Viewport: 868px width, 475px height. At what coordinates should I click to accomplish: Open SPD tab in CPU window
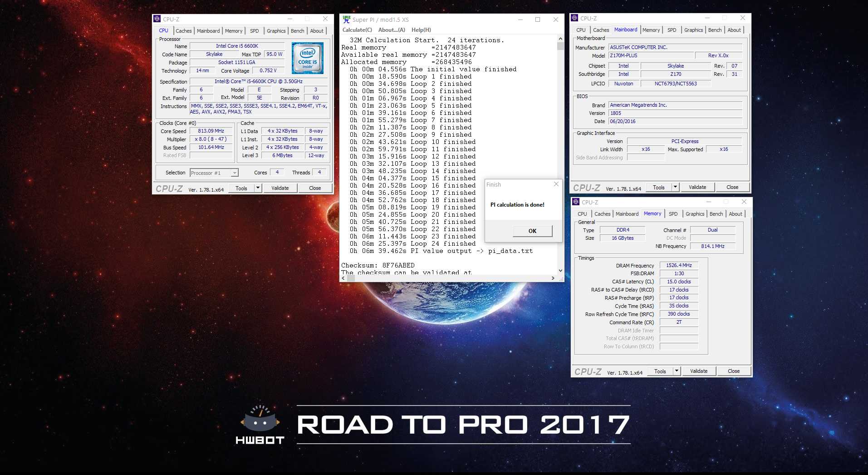[255, 31]
